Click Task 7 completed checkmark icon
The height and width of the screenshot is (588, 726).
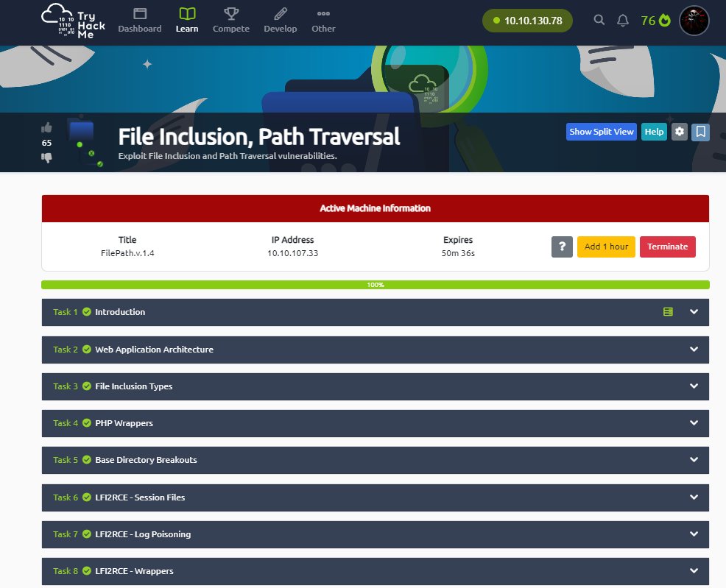coord(87,534)
